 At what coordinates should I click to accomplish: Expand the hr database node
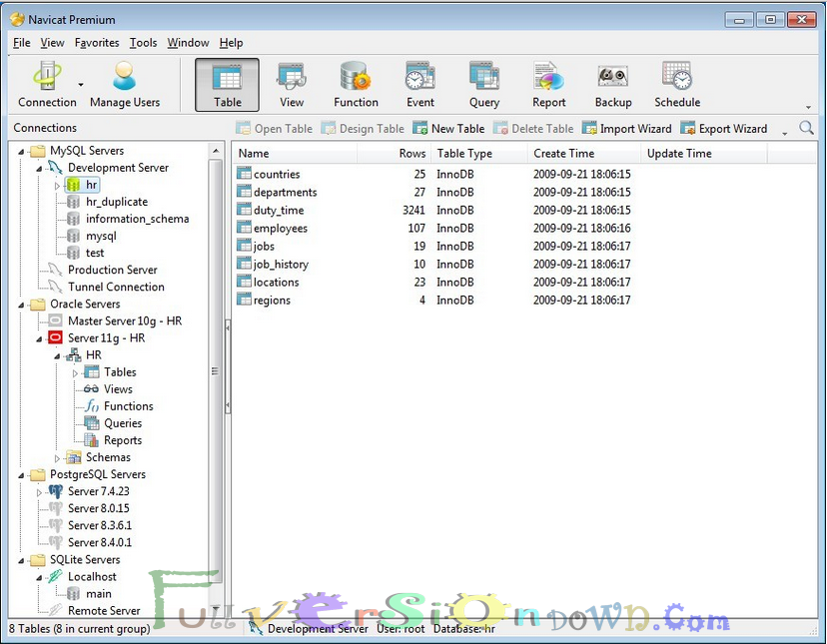click(x=57, y=186)
